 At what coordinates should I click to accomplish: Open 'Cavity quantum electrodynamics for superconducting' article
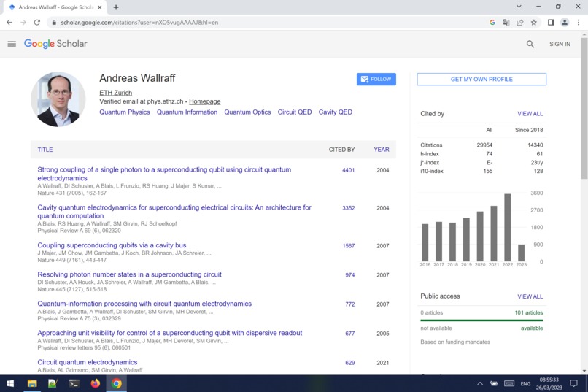coord(174,212)
